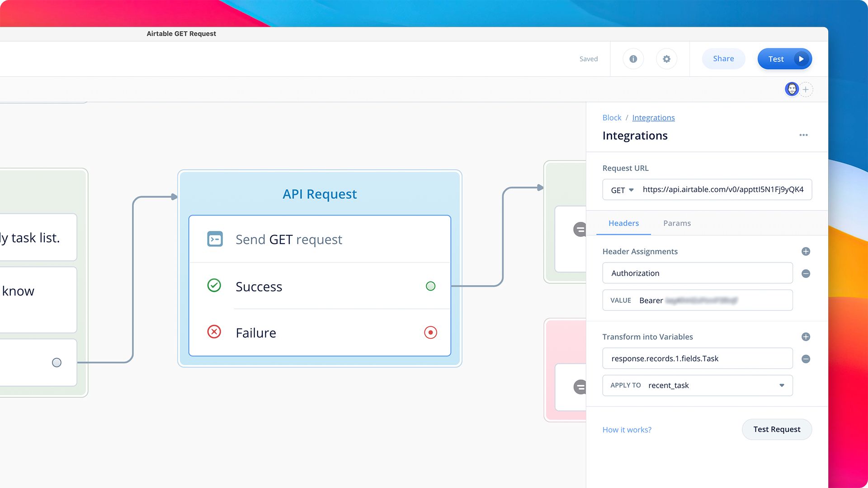Select the Success output port circle
This screenshot has width=868, height=488.
point(430,286)
